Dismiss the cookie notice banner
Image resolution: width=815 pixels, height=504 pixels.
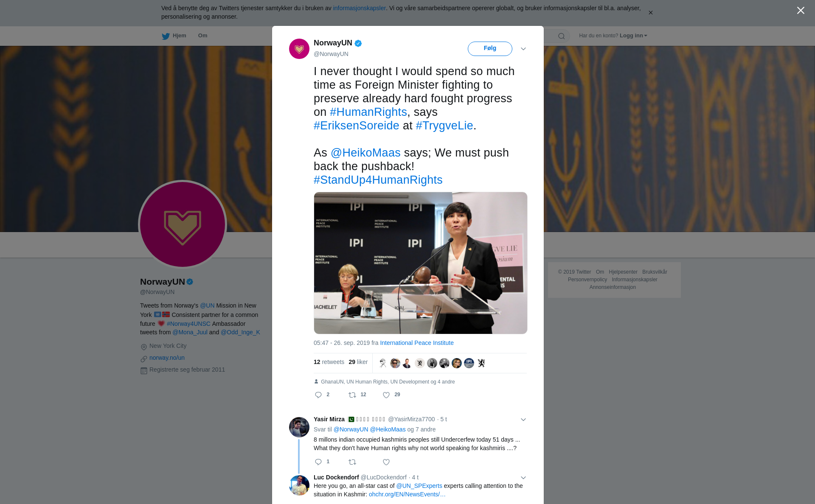click(x=650, y=13)
